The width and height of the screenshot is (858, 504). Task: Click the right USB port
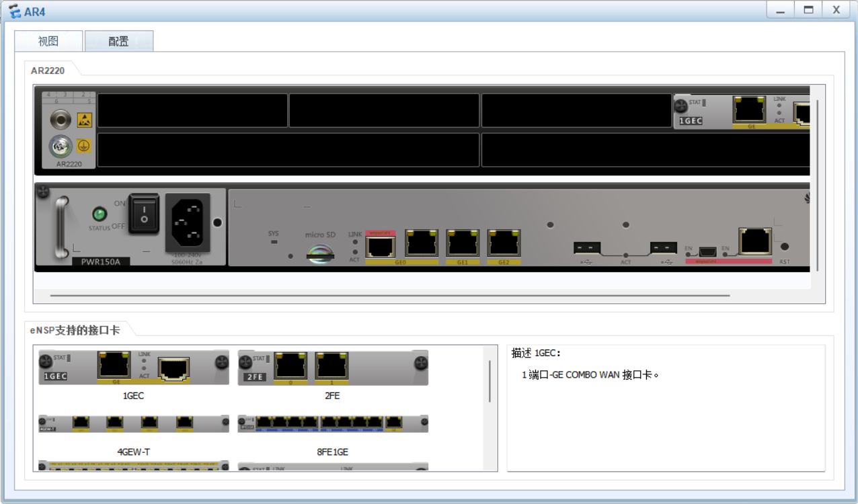[x=664, y=247]
